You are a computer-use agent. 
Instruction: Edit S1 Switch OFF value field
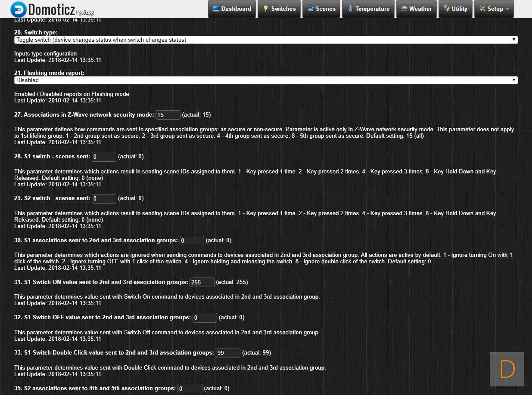click(x=205, y=318)
